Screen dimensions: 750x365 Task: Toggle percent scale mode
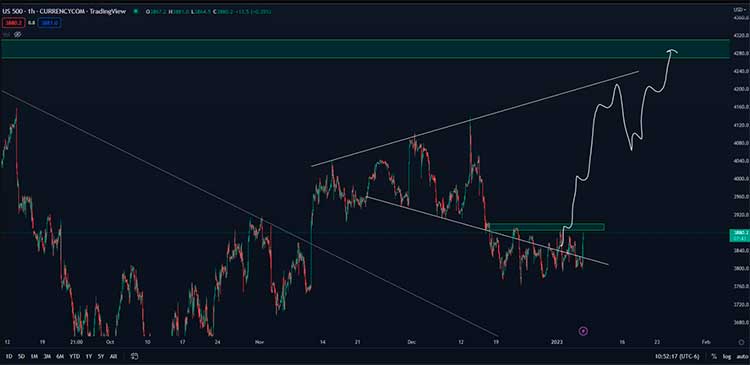[714, 356]
